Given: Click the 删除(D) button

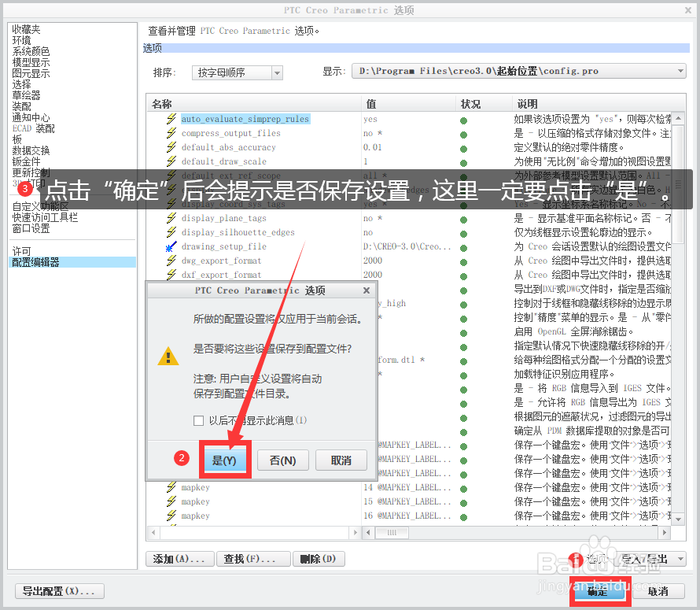Looking at the screenshot, I should tap(318, 559).
